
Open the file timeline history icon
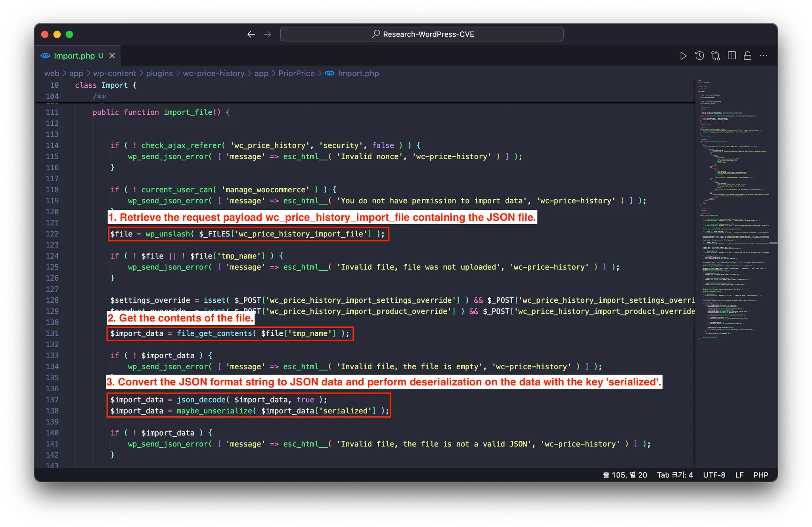click(700, 56)
